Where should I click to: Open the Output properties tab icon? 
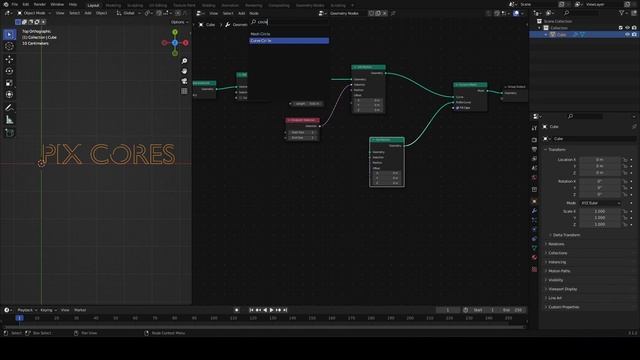(534, 149)
